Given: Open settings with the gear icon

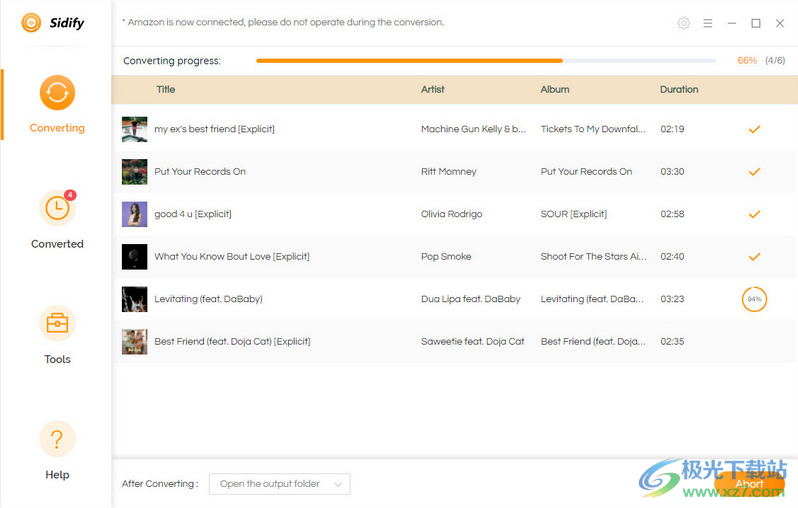Looking at the screenshot, I should click(x=683, y=23).
